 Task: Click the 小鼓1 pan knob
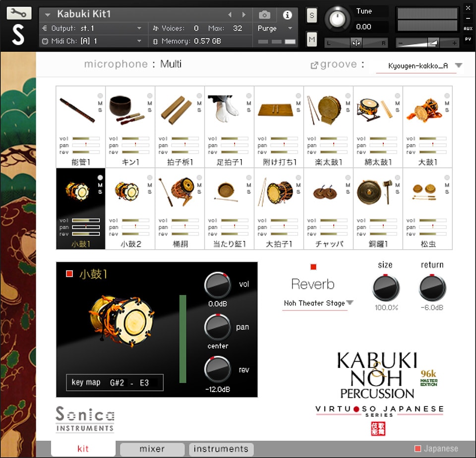(218, 327)
